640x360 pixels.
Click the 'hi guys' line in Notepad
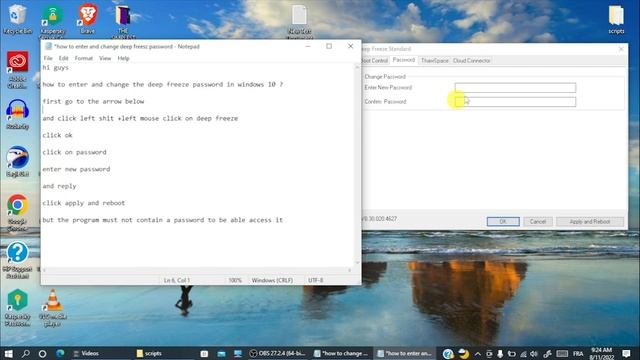click(56, 68)
